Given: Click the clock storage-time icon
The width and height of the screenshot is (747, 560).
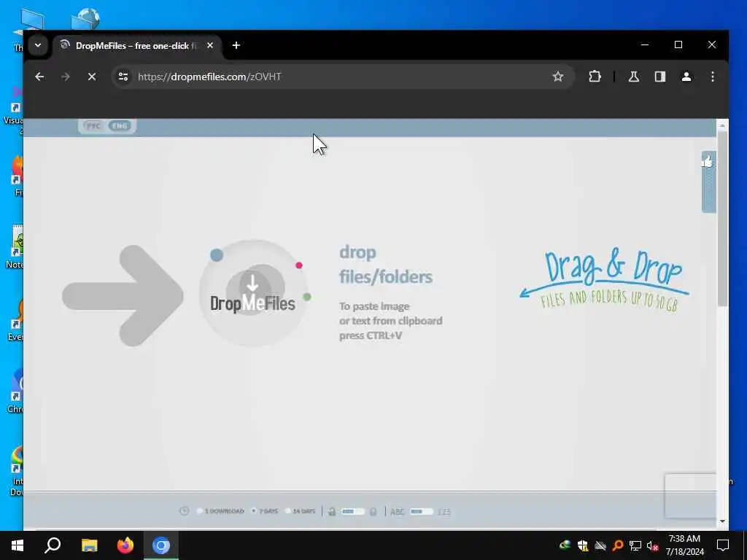Looking at the screenshot, I should (185, 511).
